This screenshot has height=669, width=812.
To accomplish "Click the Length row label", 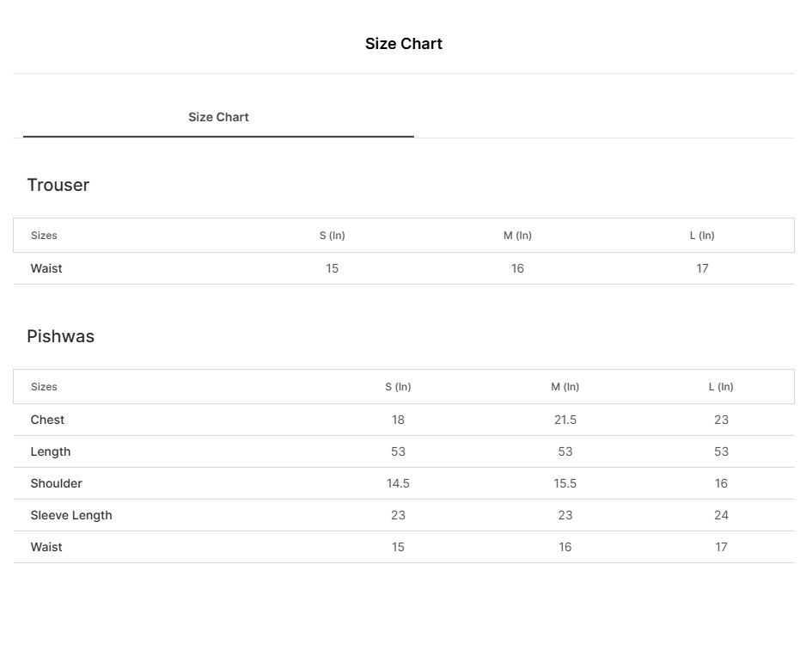I will tap(51, 451).
